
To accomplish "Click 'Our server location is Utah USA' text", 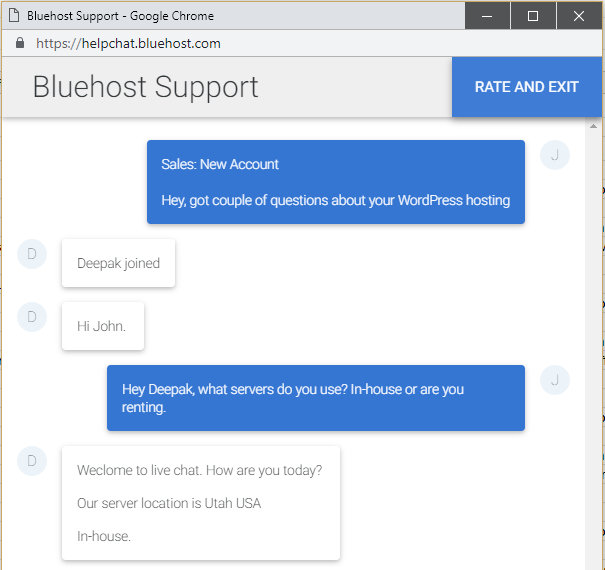I will click(169, 503).
